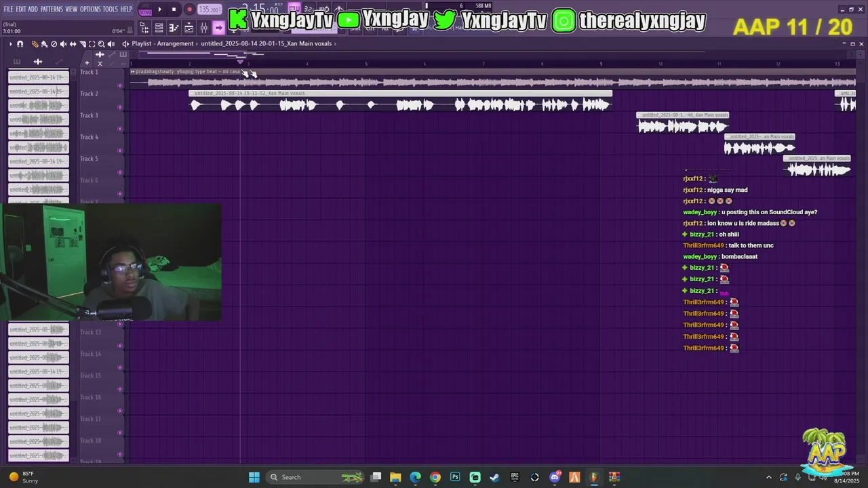Click the transport Play button
868x488 pixels.
pyautogui.click(x=160, y=9)
